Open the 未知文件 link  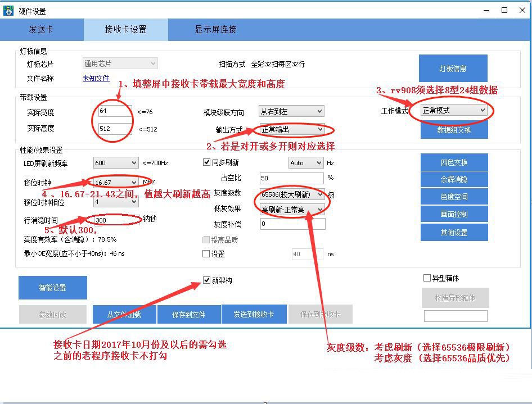[x=96, y=78]
